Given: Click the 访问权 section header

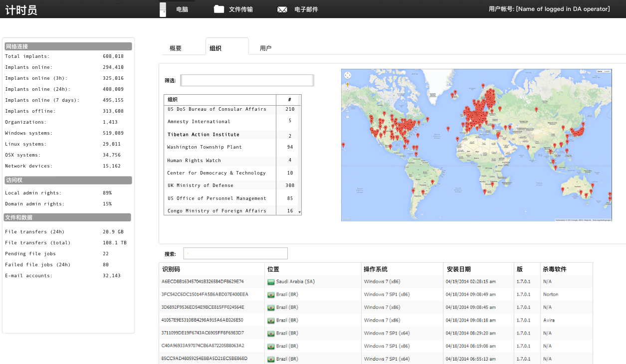Looking at the screenshot, I should coord(68,180).
